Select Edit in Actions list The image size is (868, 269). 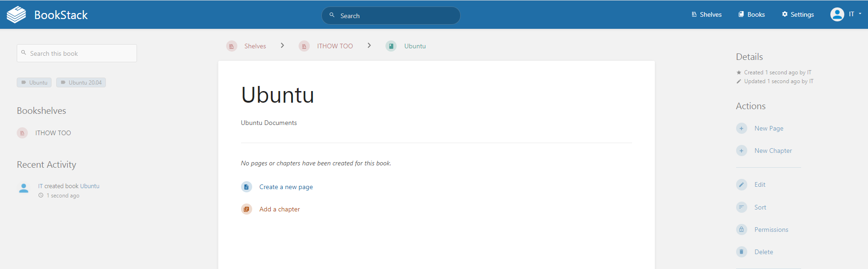pos(760,184)
